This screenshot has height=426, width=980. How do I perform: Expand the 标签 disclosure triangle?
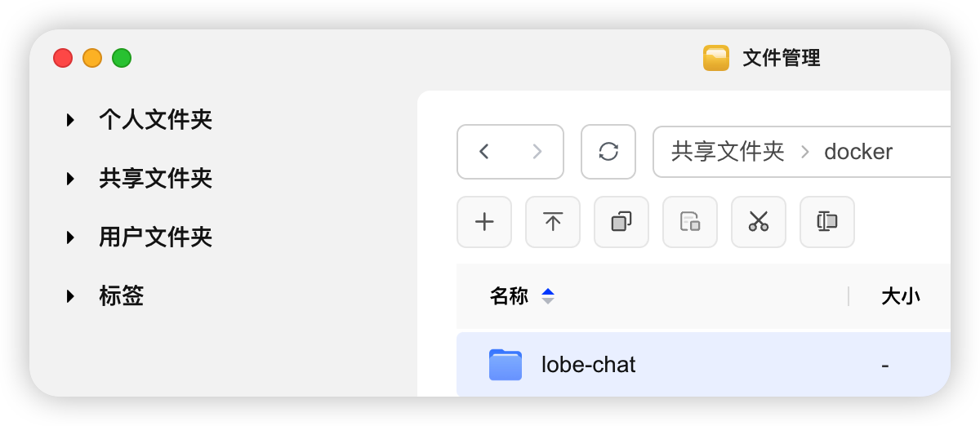click(x=71, y=296)
